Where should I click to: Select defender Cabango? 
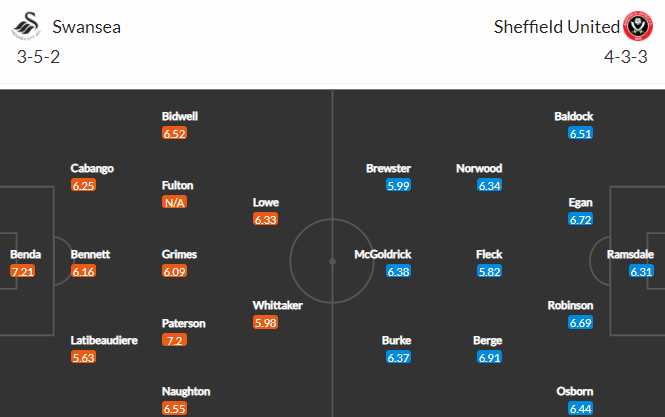92,168
